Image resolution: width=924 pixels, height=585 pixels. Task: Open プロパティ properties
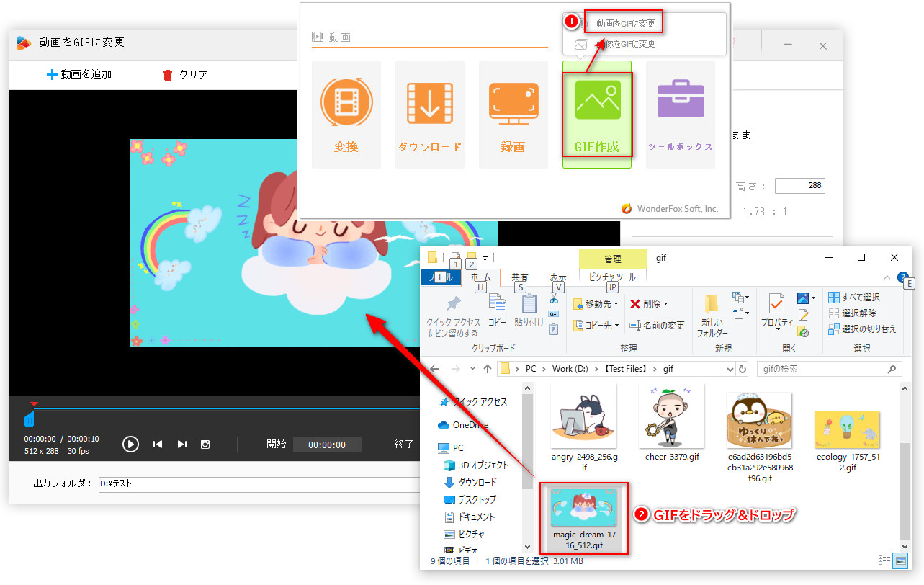pos(777,311)
